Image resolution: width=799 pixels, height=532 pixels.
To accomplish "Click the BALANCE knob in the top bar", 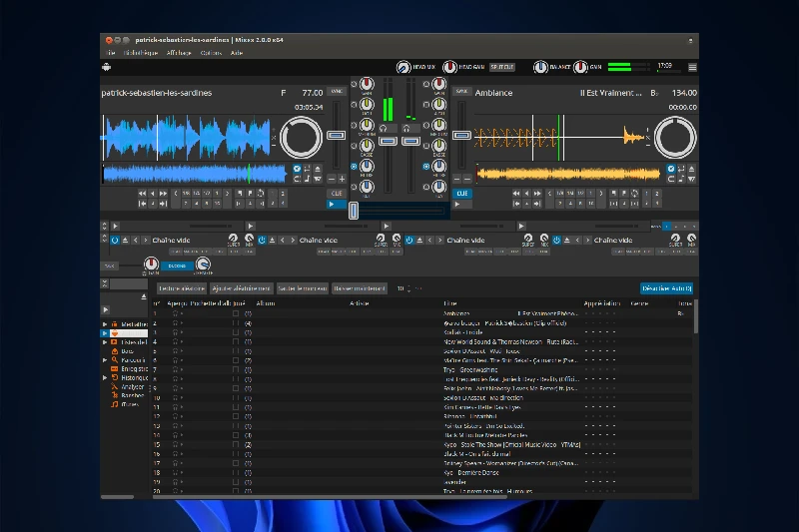I will pos(540,67).
